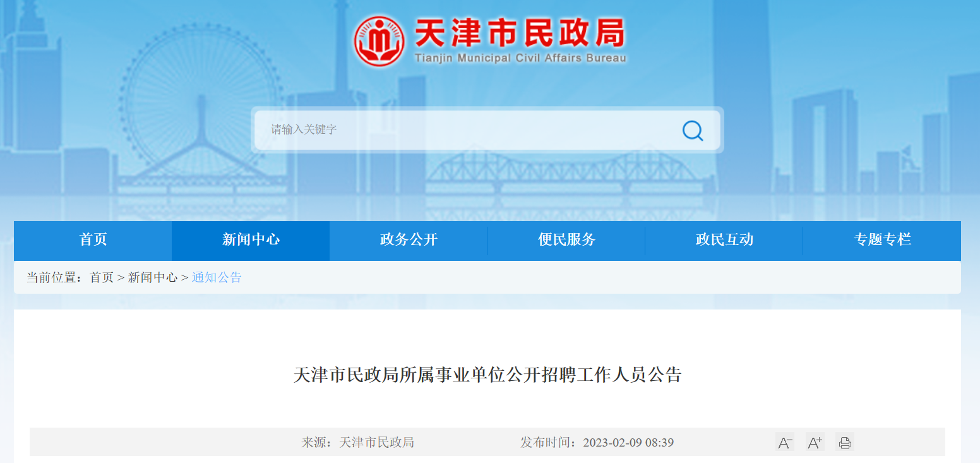The width and height of the screenshot is (980, 463).
Task: Click the magnifier search icon
Action: click(692, 130)
